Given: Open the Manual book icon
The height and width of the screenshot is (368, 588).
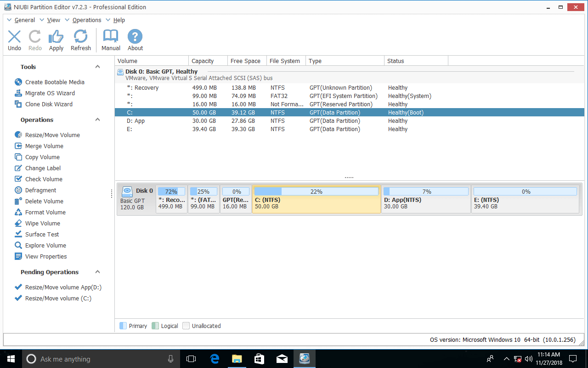Looking at the screenshot, I should coord(111,37).
